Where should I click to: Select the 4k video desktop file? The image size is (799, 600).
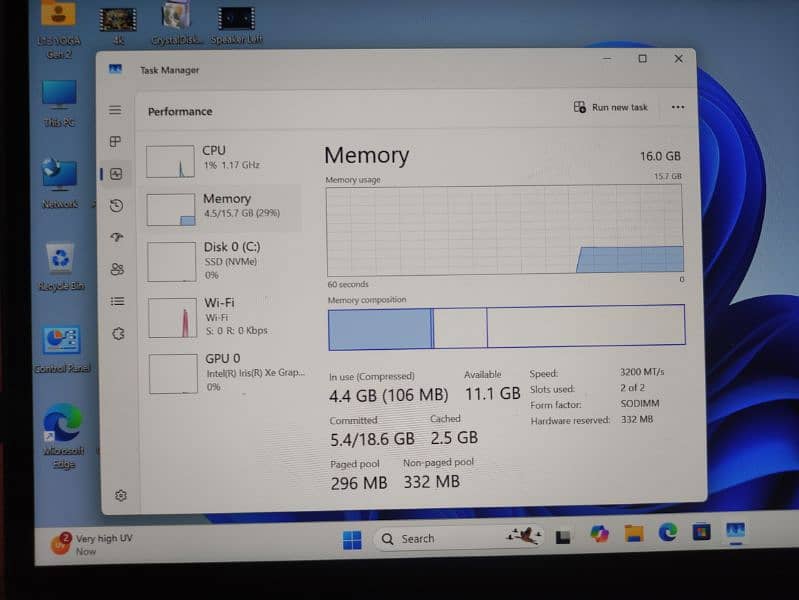pos(118,25)
